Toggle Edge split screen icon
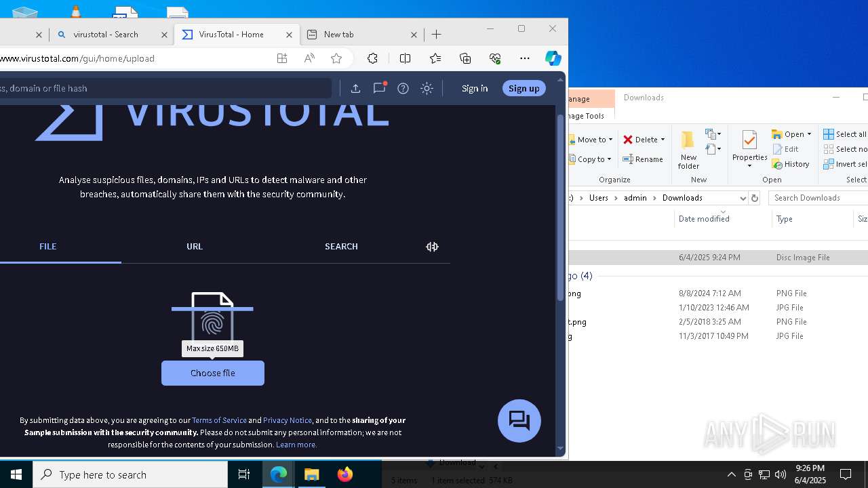 (405, 58)
